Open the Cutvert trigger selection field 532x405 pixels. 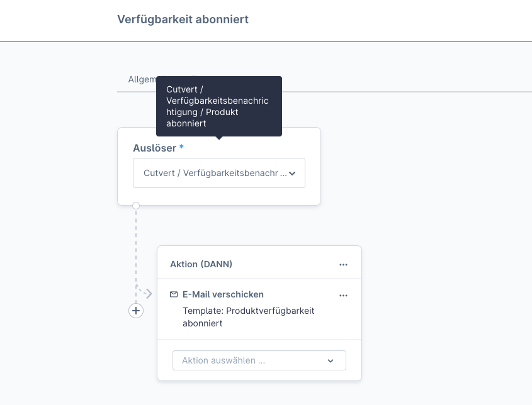(x=214, y=174)
